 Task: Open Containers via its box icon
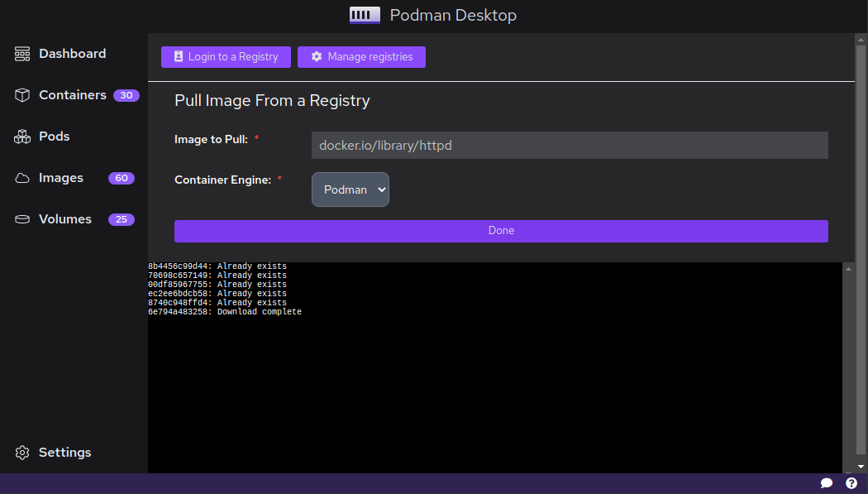pyautogui.click(x=21, y=94)
